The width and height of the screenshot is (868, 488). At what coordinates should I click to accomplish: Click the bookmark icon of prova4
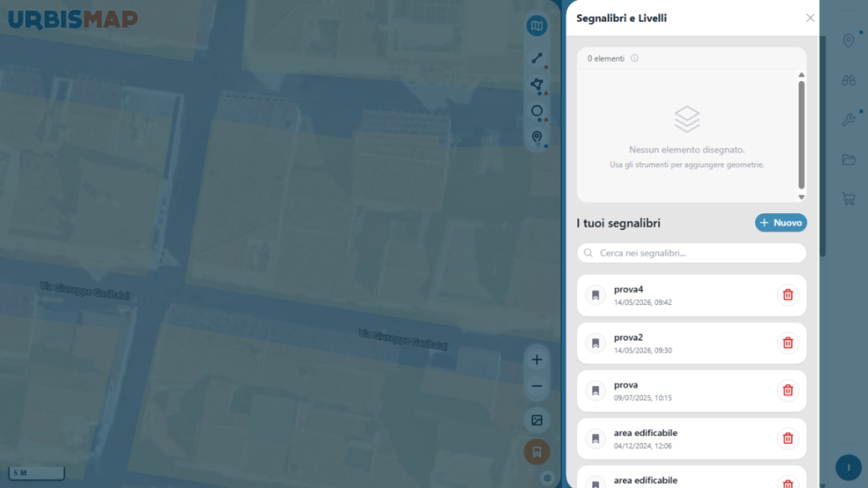click(x=596, y=295)
